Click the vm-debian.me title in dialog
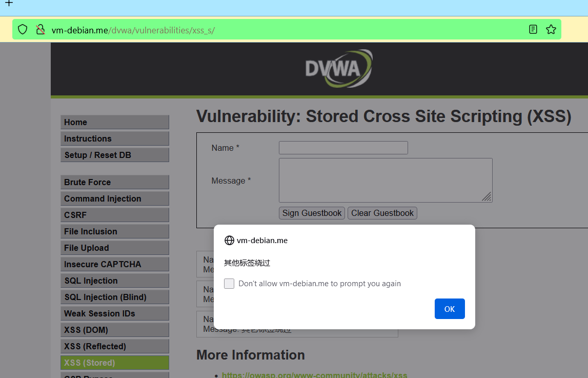This screenshot has width=588, height=378. coord(262,241)
